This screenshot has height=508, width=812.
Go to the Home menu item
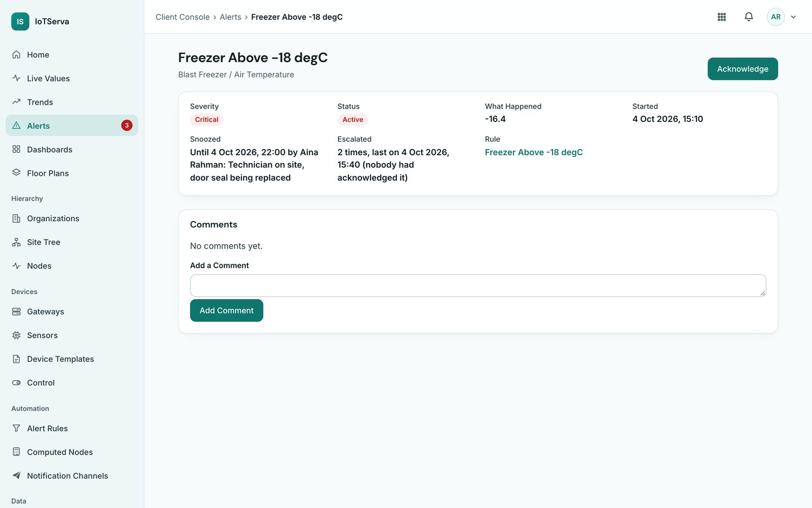72,55
